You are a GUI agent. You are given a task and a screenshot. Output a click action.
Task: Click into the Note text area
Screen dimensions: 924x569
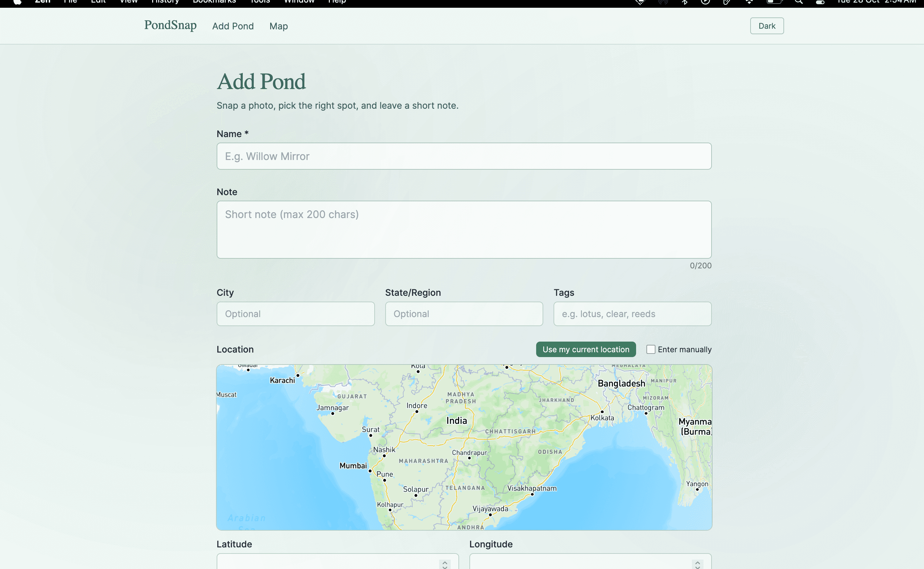(464, 230)
